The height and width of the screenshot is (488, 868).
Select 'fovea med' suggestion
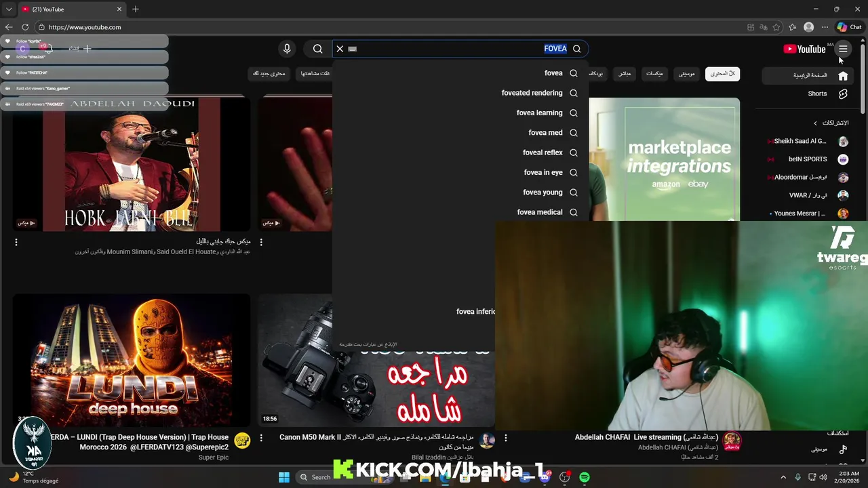(460, 133)
